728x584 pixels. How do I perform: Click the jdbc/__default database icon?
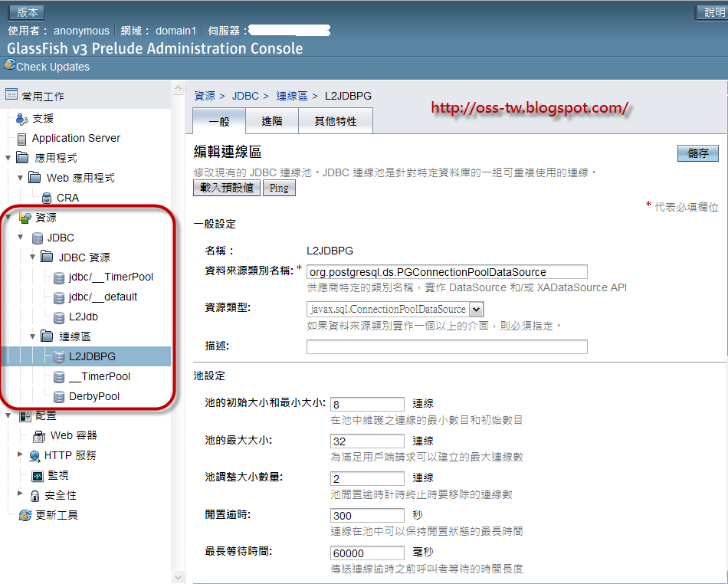click(58, 297)
